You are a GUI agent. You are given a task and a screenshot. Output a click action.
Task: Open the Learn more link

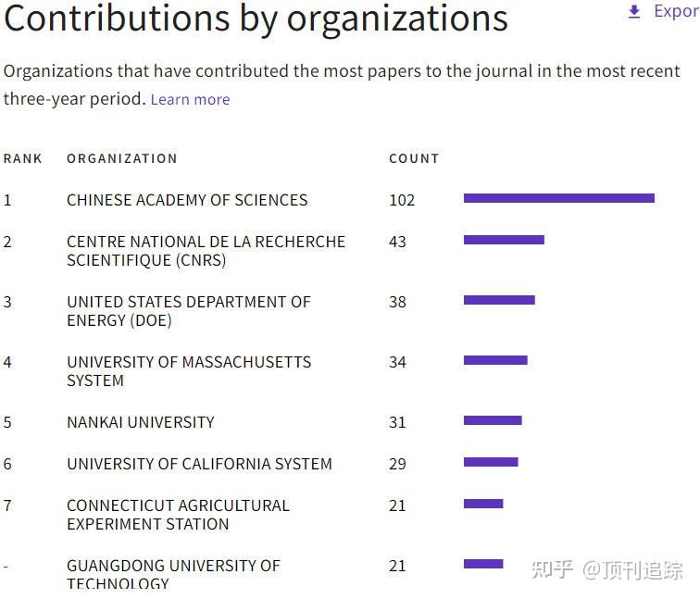[x=190, y=99]
